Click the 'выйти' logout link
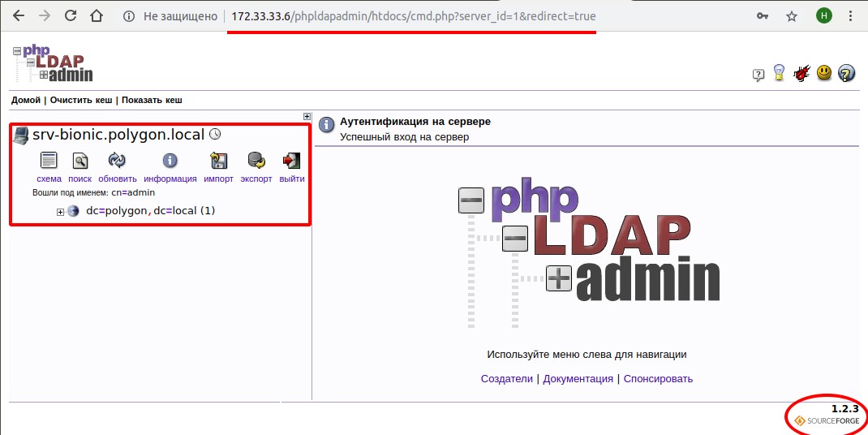The height and width of the screenshot is (435, 868). (292, 179)
